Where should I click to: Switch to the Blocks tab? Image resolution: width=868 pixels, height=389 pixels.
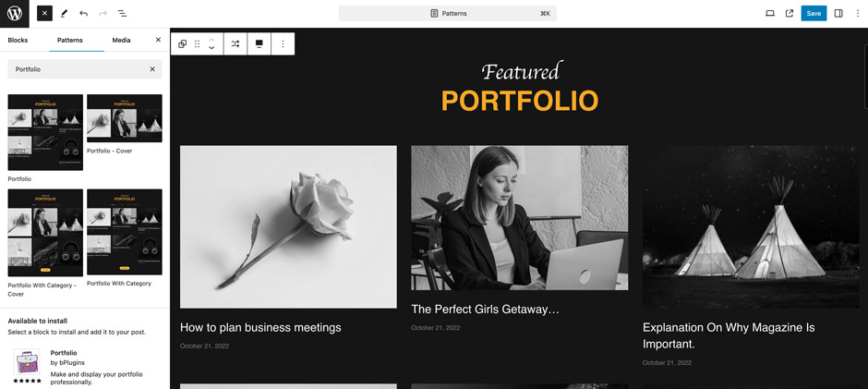coord(18,41)
